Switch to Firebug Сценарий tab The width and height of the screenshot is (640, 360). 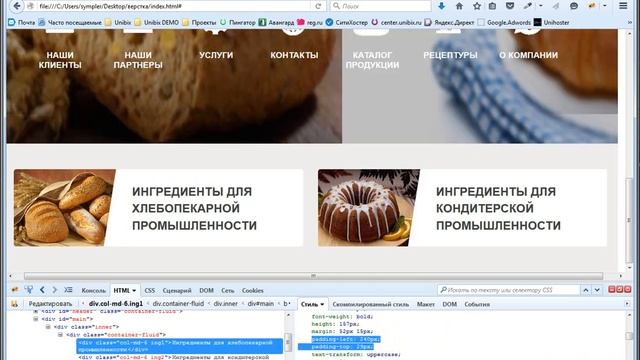tap(177, 290)
